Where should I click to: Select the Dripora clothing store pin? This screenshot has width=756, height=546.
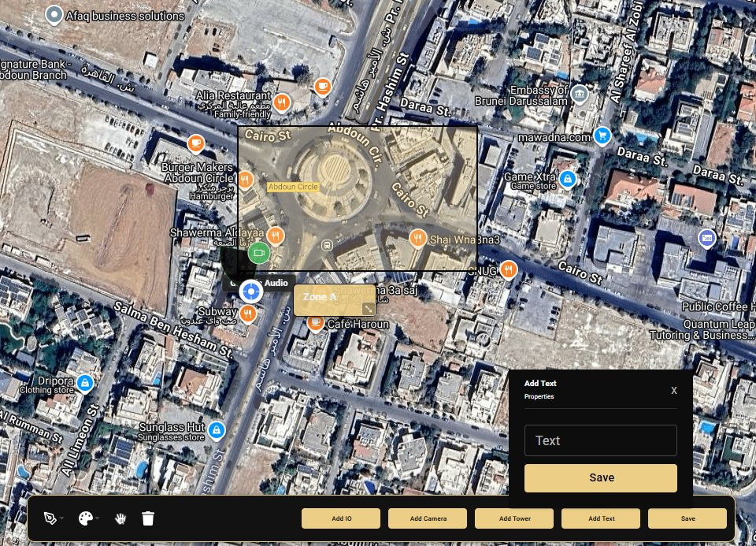click(x=84, y=384)
